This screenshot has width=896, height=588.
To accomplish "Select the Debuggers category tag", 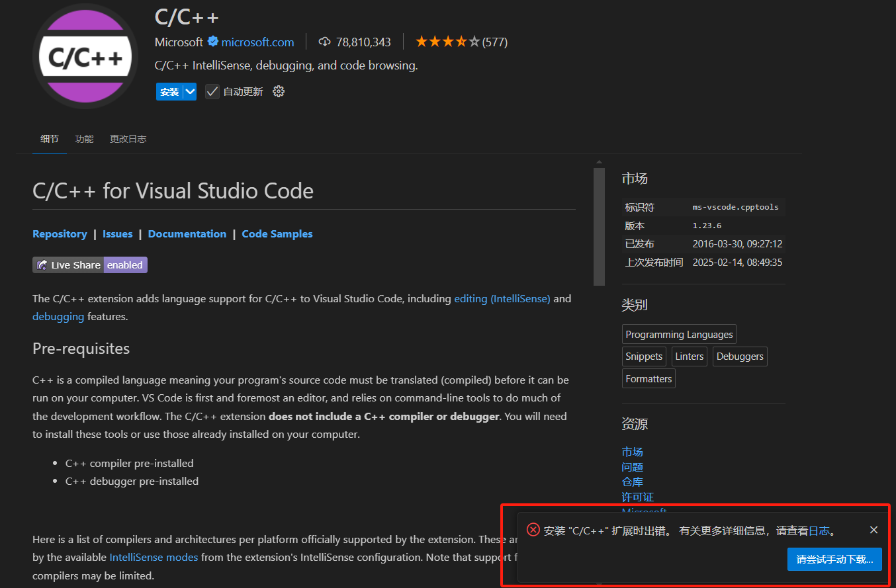I will (740, 357).
